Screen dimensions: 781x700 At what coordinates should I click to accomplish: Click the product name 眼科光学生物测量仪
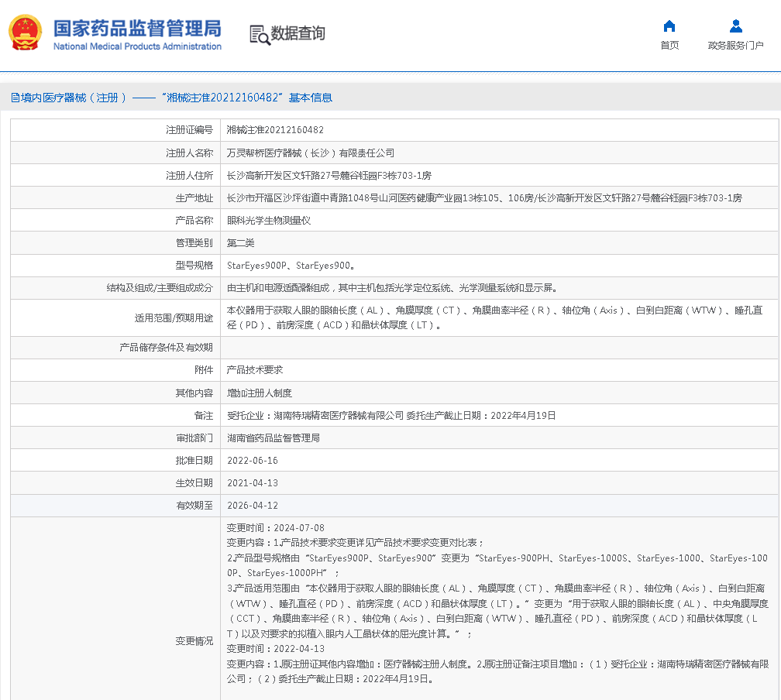pos(268,221)
